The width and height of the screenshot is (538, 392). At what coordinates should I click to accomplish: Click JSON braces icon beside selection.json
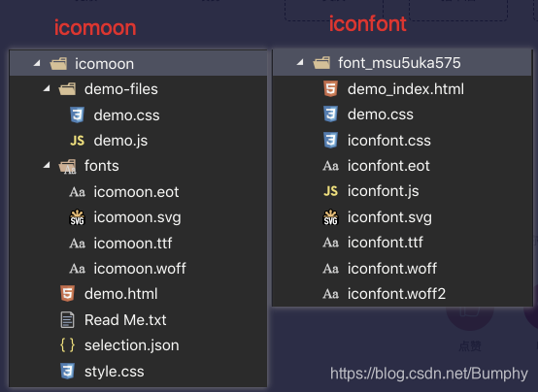click(67, 345)
